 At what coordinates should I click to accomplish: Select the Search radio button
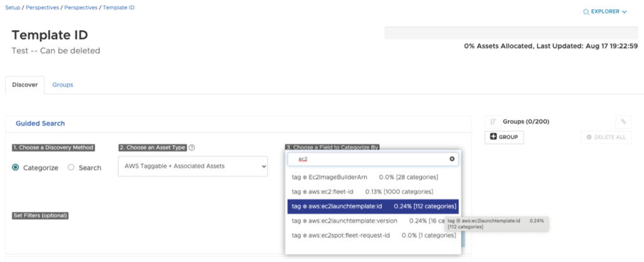(x=71, y=168)
